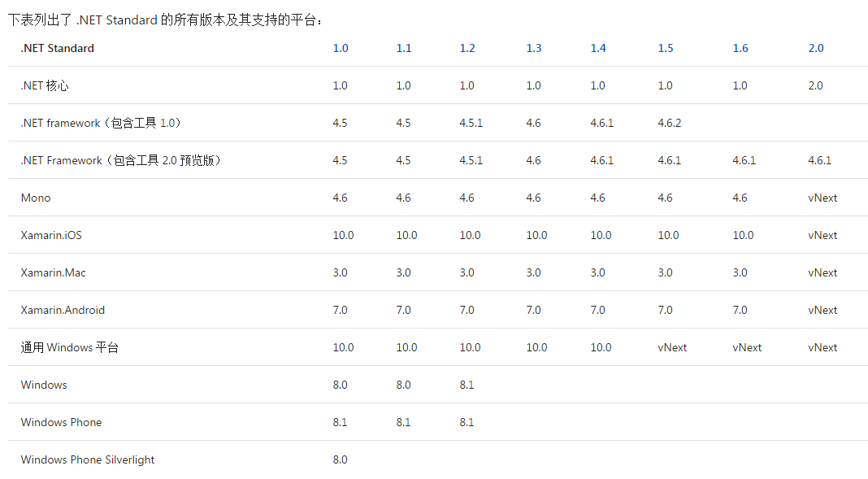Click '4.5.1' in .NET framework tools 1.0 row
868x479 pixels.
pos(471,123)
